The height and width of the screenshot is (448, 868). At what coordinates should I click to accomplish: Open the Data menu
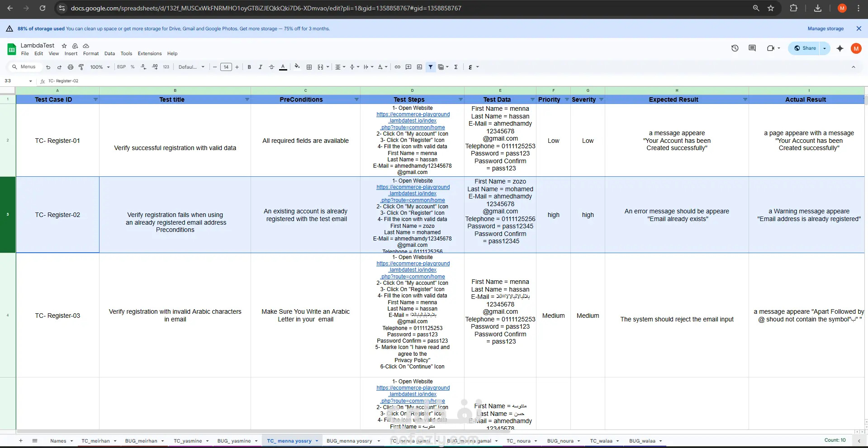click(x=109, y=53)
